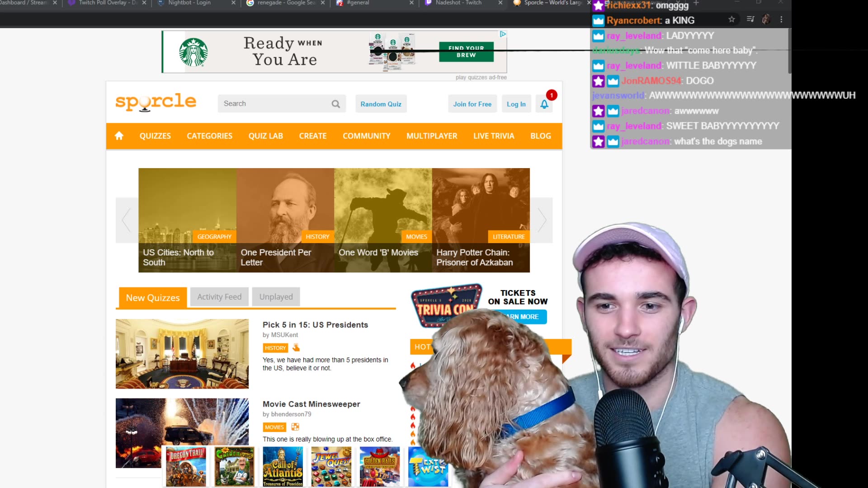868x488 pixels.
Task: Click the Oval Office quiz thumbnail
Action: point(182,354)
